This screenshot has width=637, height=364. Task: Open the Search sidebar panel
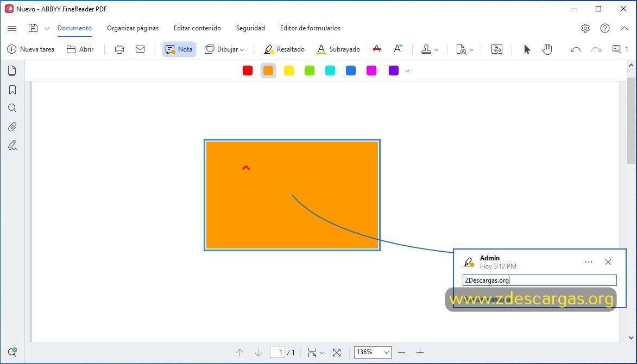pos(12,108)
